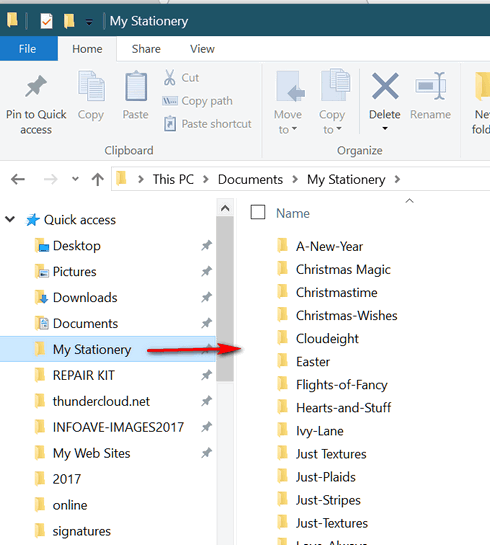Open the Move to command
The height and width of the screenshot is (545, 490).
coord(288,103)
